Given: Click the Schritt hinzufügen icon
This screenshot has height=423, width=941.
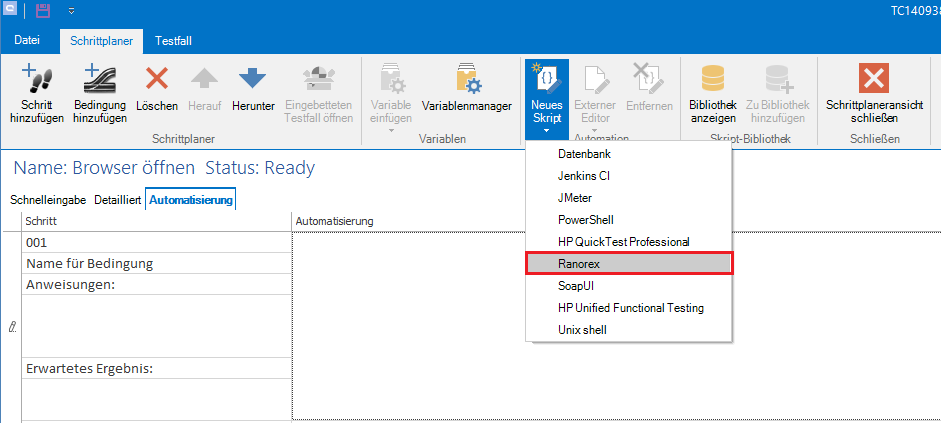Looking at the screenshot, I should point(37,80).
